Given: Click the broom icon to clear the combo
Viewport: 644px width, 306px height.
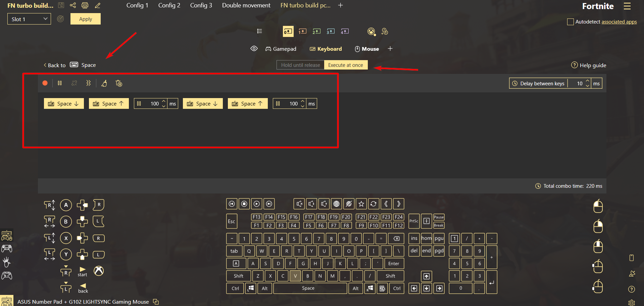Looking at the screenshot, I should pyautogui.click(x=104, y=83).
